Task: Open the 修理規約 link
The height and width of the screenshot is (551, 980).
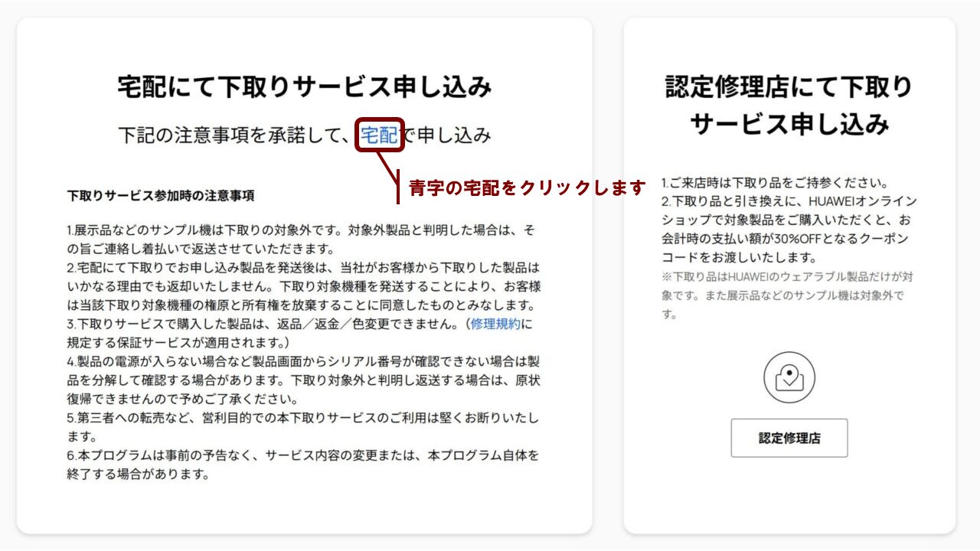Action: coord(495,324)
